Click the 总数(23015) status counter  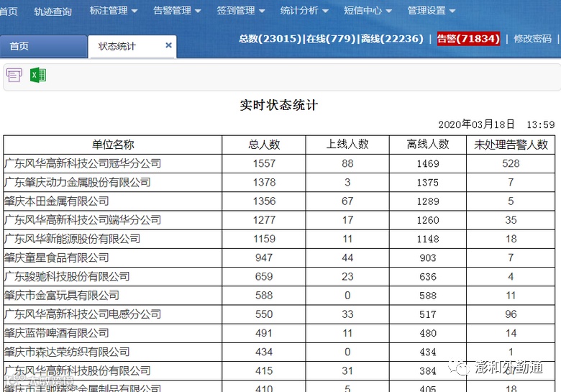[x=270, y=39]
